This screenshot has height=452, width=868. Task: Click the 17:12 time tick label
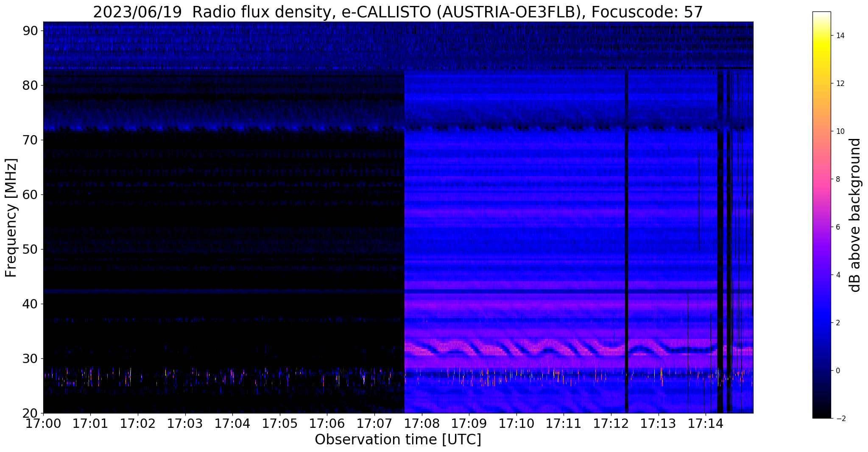tap(611, 423)
